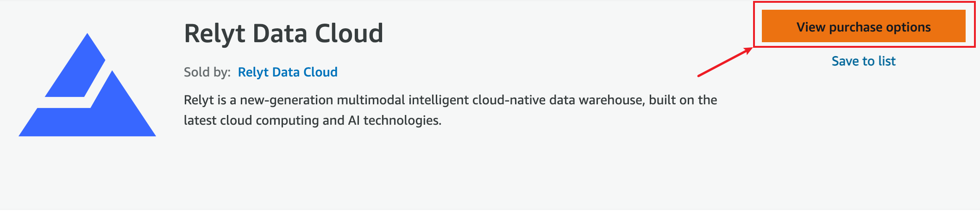Visit the seller page next to Sold by
Viewport: 980px width, 217px height.
(288, 72)
